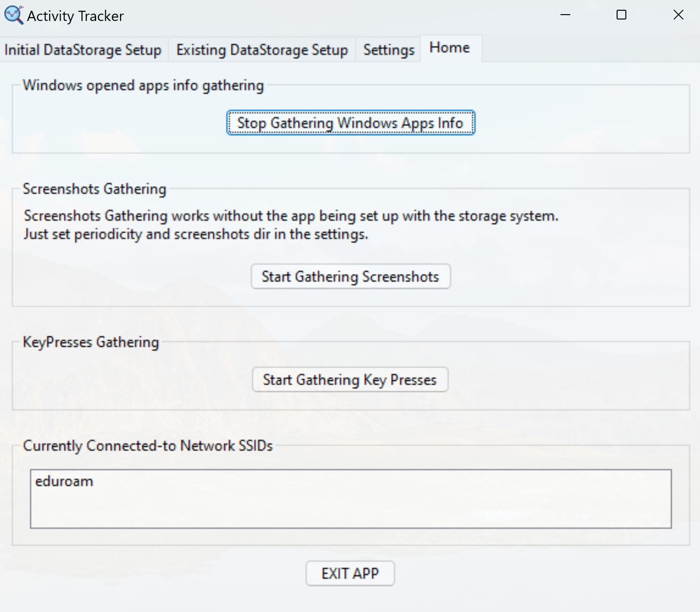Viewport: 700px width, 612px height.
Task: Click the Activity Tracker app icon
Action: (13, 15)
